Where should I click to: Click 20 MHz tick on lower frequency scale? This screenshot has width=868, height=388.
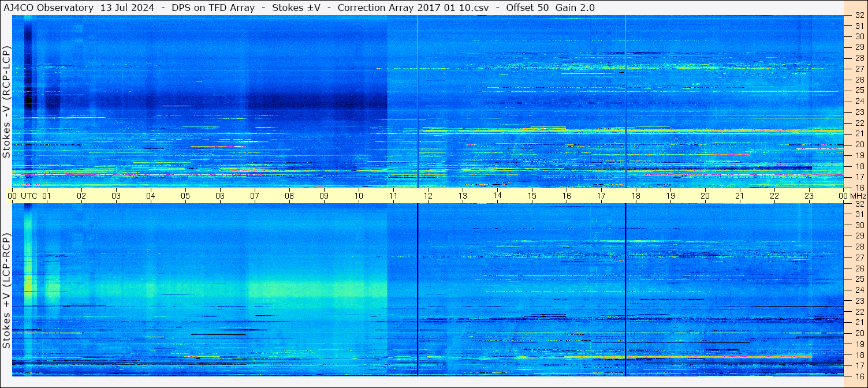pyautogui.click(x=859, y=333)
